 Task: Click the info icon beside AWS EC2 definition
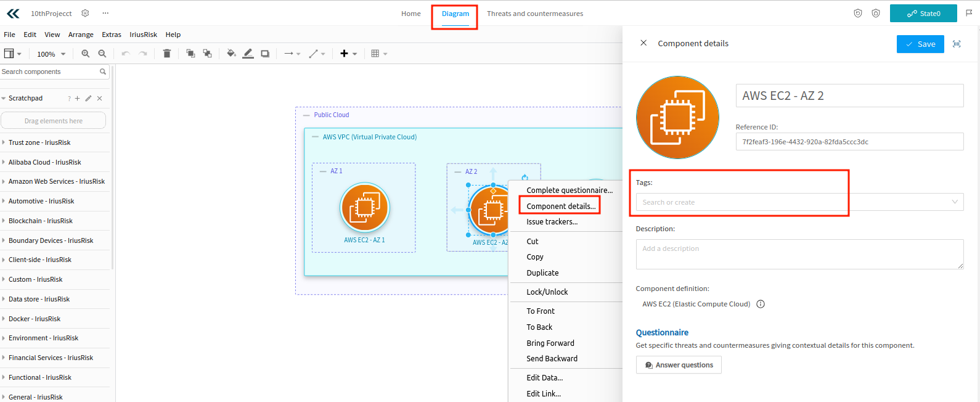[761, 304]
